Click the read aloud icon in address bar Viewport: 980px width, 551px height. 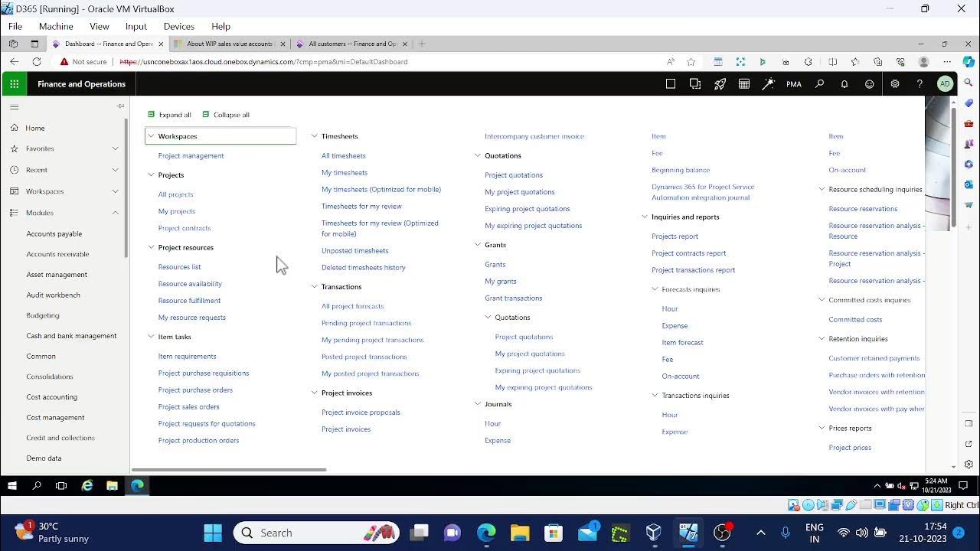[x=671, y=62]
